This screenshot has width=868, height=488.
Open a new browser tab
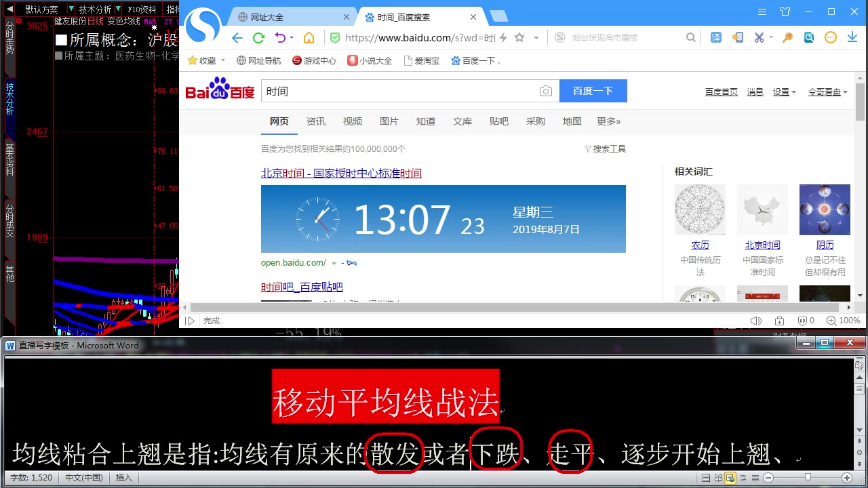click(499, 16)
